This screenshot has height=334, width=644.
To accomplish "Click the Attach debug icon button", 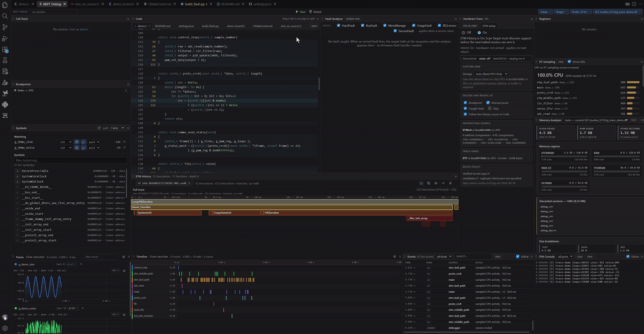I will (315, 12).
